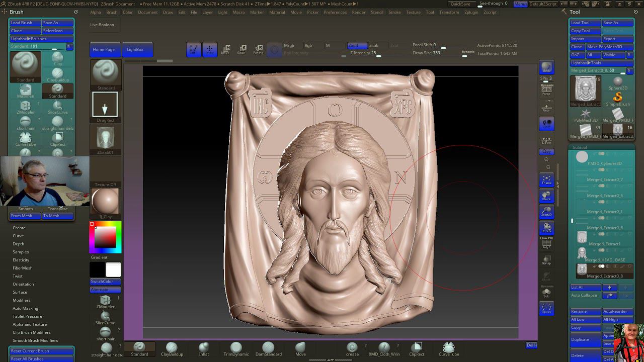Open the Zplugin menu

coord(471,12)
